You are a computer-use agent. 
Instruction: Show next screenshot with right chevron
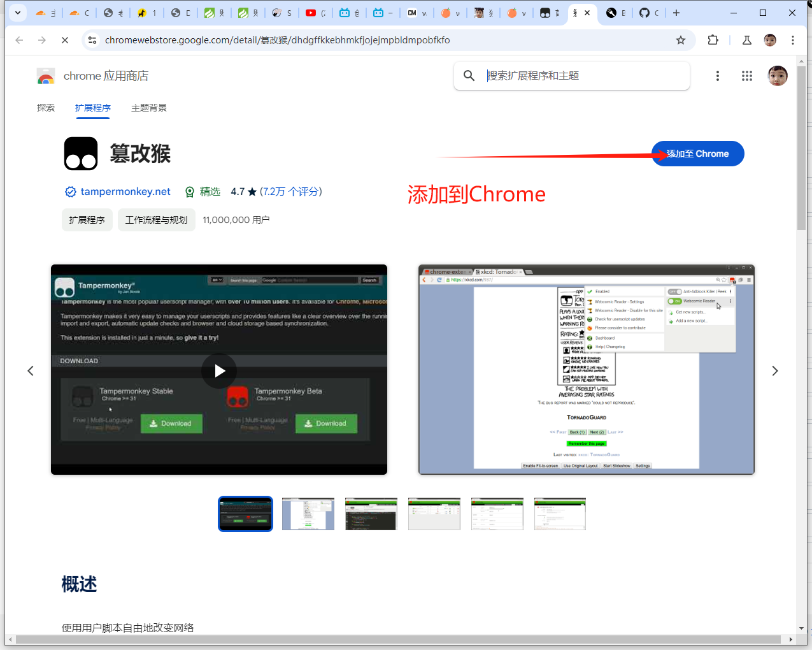pos(775,371)
